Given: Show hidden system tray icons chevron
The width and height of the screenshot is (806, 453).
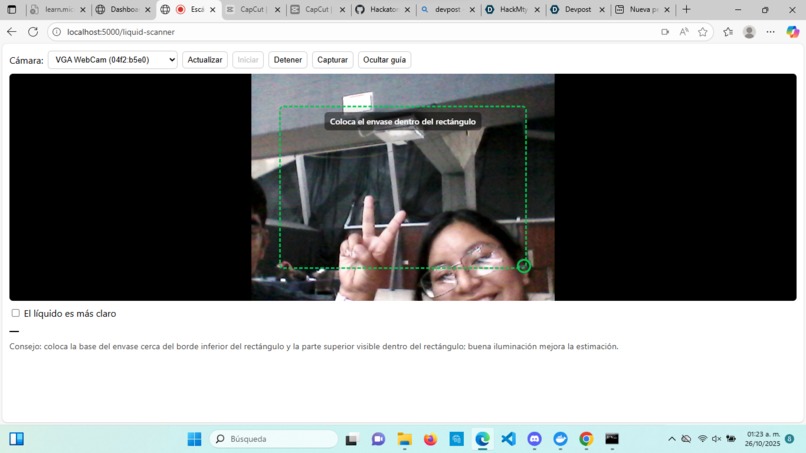Looking at the screenshot, I should [x=671, y=439].
